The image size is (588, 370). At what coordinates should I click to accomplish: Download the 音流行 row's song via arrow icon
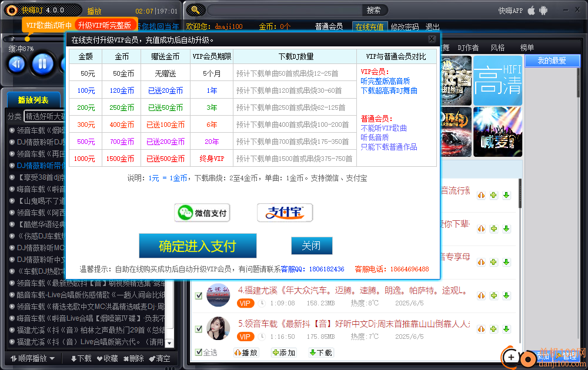(x=506, y=195)
